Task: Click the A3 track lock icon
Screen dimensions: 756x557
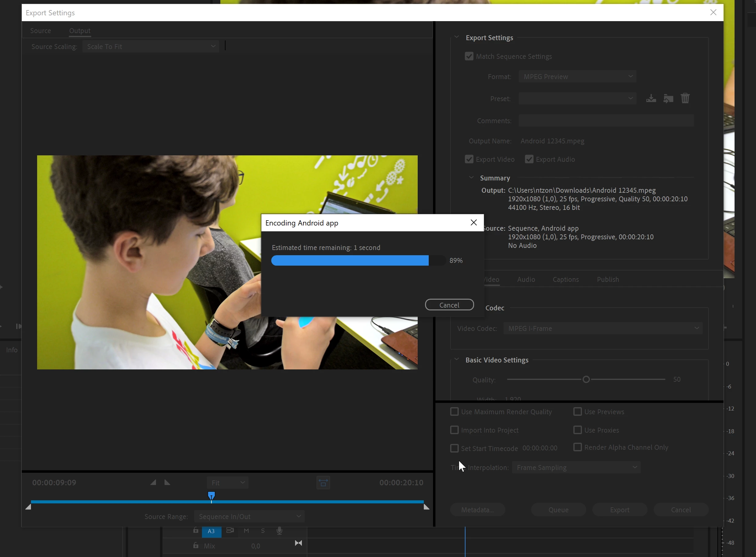Action: click(196, 530)
